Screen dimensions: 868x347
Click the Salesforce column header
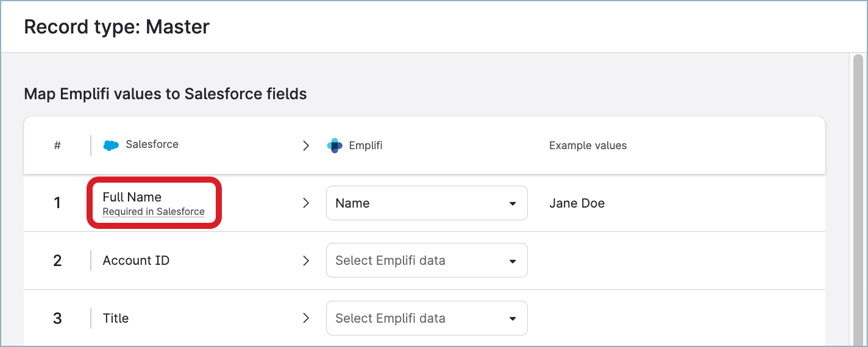(152, 145)
